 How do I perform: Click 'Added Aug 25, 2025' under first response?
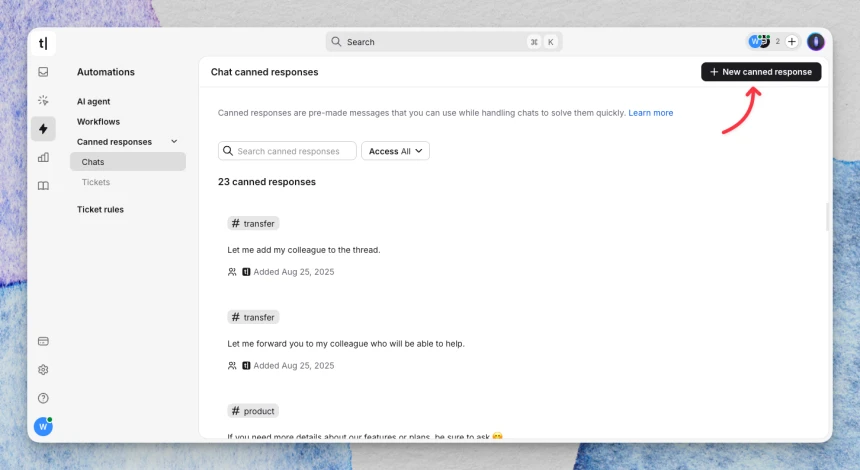293,272
